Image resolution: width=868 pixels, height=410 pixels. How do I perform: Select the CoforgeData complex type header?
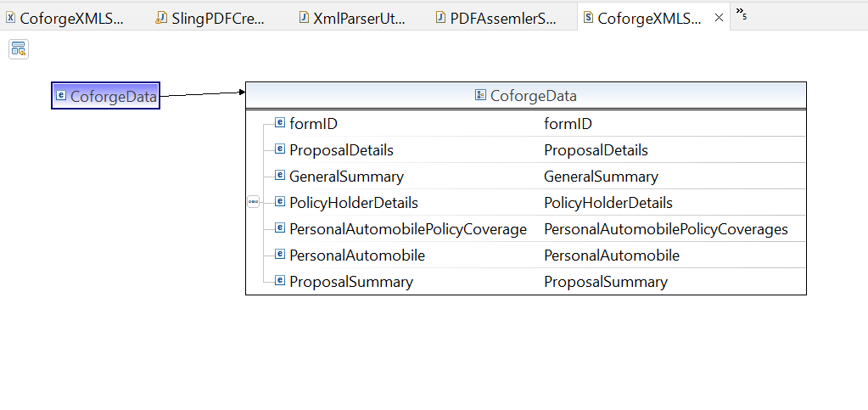click(x=525, y=95)
